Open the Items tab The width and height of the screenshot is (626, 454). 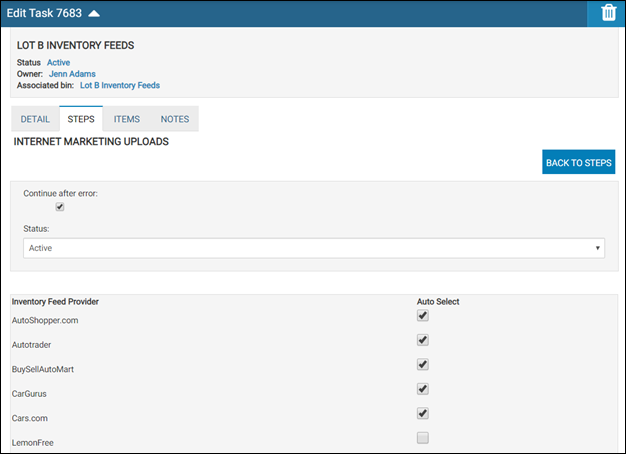coord(126,119)
